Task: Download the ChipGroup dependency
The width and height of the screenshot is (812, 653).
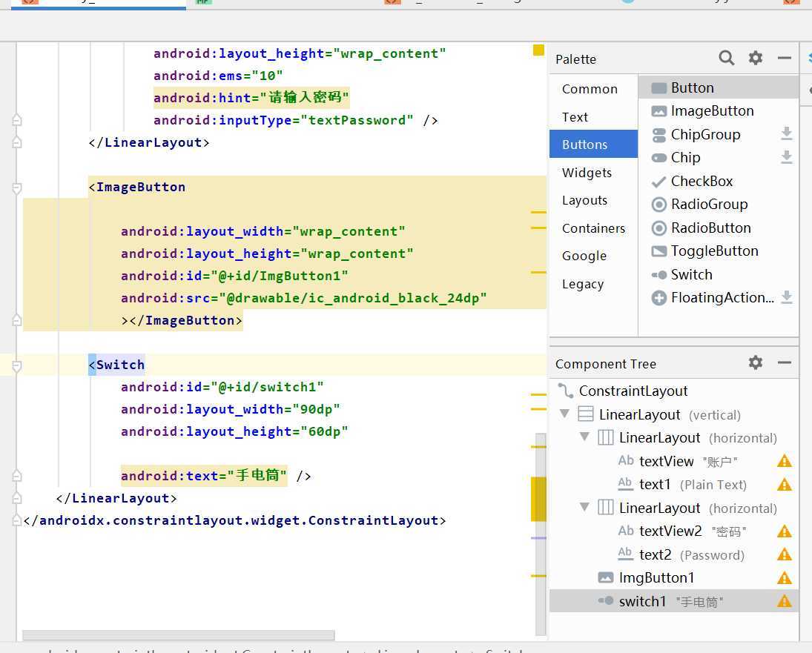Action: (x=787, y=133)
